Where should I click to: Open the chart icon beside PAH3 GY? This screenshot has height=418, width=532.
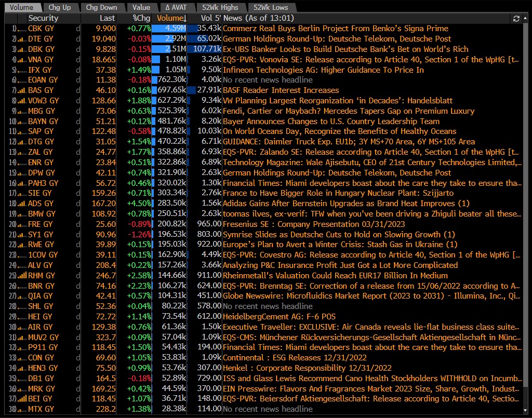pyautogui.click(x=22, y=183)
